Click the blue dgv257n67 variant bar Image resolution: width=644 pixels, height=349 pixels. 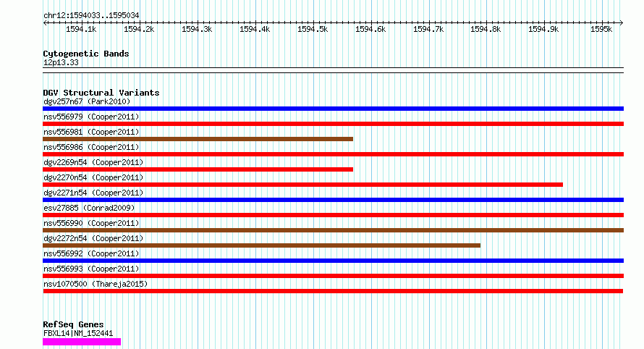pyautogui.click(x=333, y=109)
